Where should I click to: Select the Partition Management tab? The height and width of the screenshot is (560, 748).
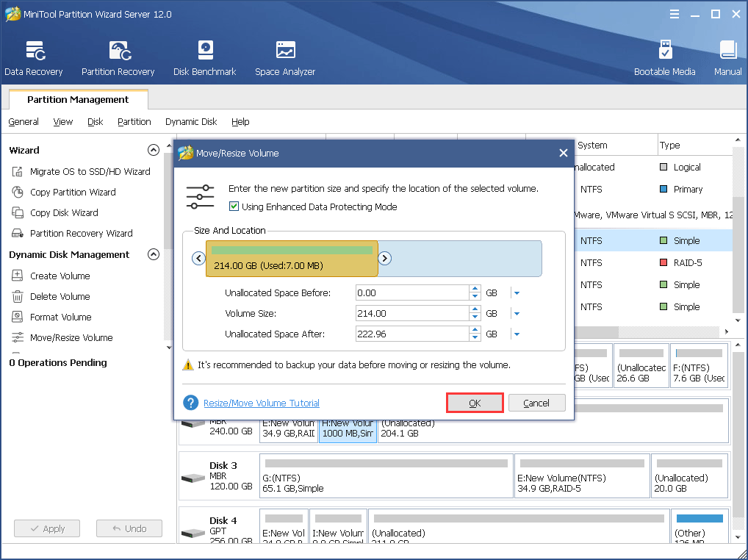coord(78,99)
